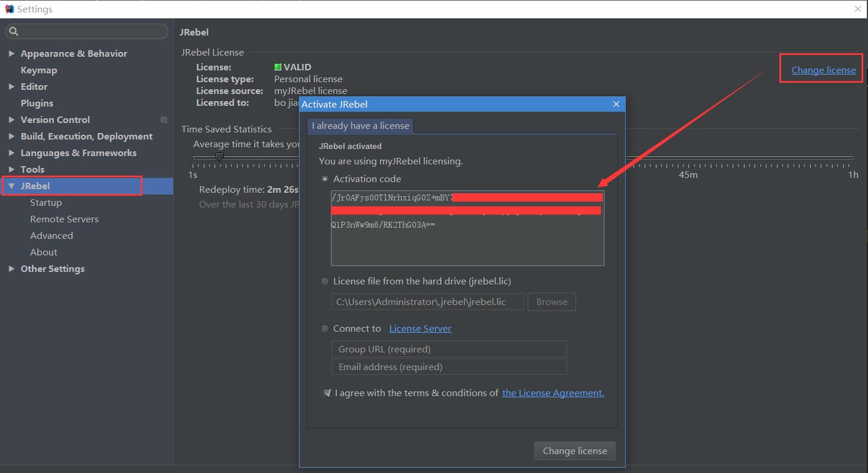Close the Activate JRebel dialog
868x473 pixels.
coord(616,104)
